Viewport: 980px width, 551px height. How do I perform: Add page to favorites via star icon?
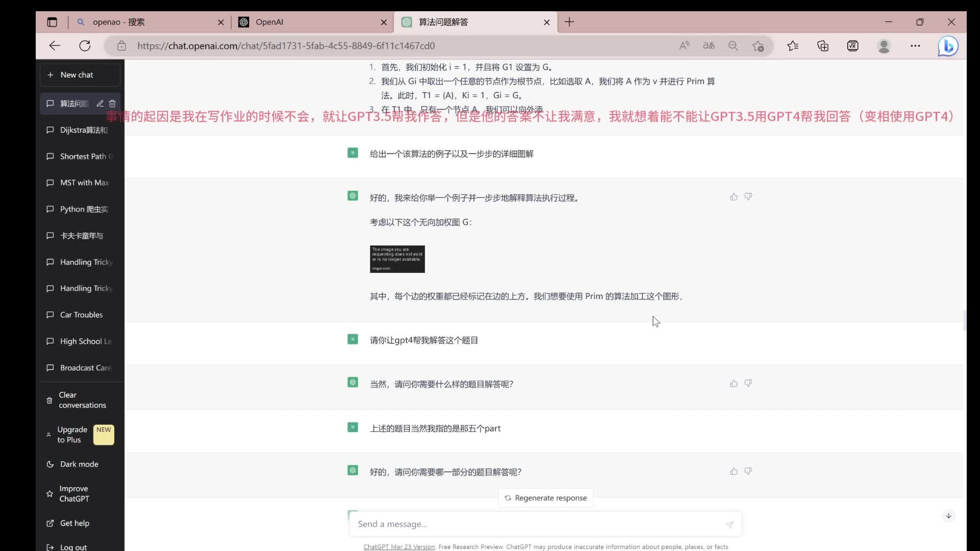point(758,45)
